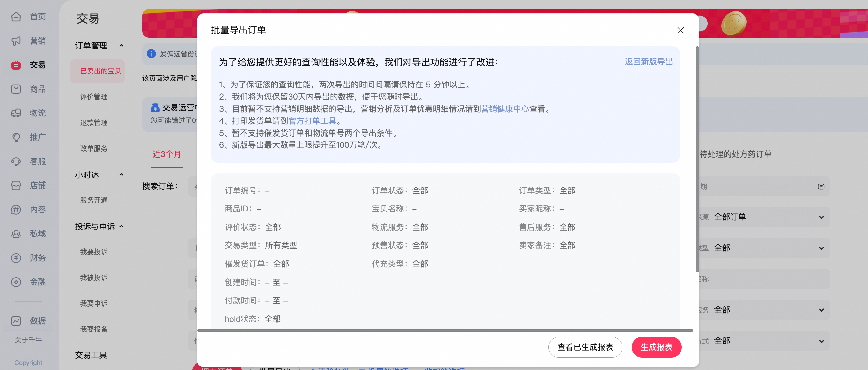This screenshot has height=370, width=868.
Task: Click the gold coin in the banner
Action: tap(733, 24)
